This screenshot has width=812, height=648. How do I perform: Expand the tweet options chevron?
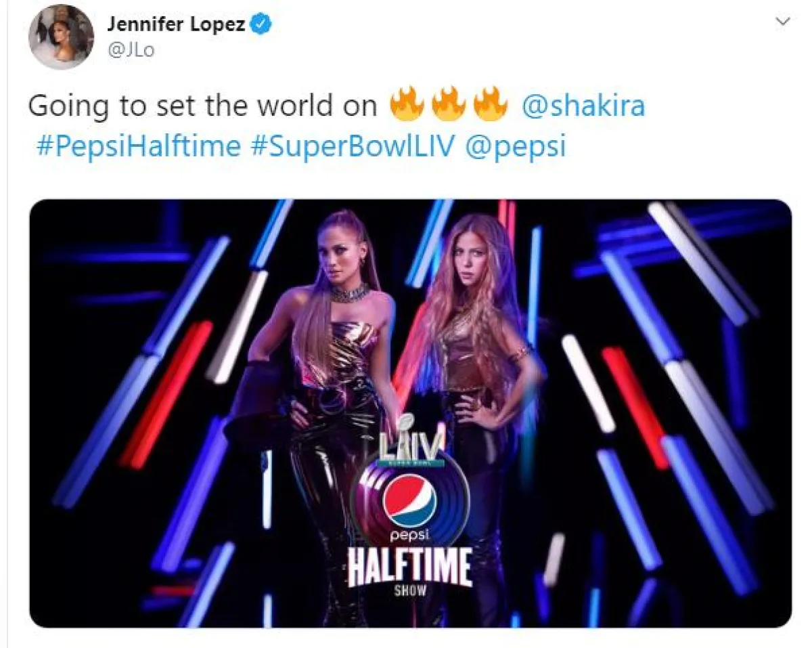click(x=782, y=22)
